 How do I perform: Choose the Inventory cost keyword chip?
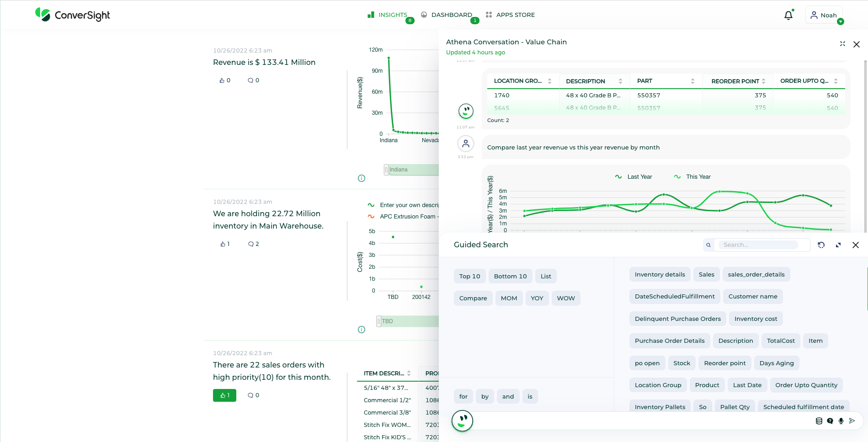756,319
